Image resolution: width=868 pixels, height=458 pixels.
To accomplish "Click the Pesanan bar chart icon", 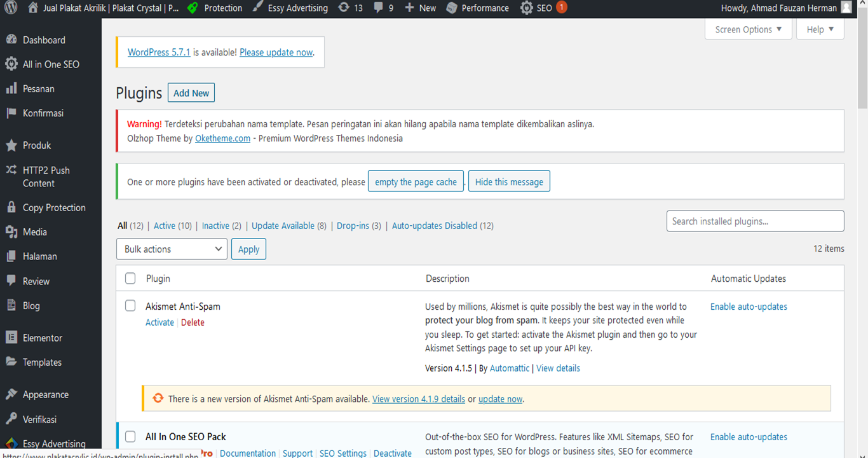I will [x=11, y=88].
